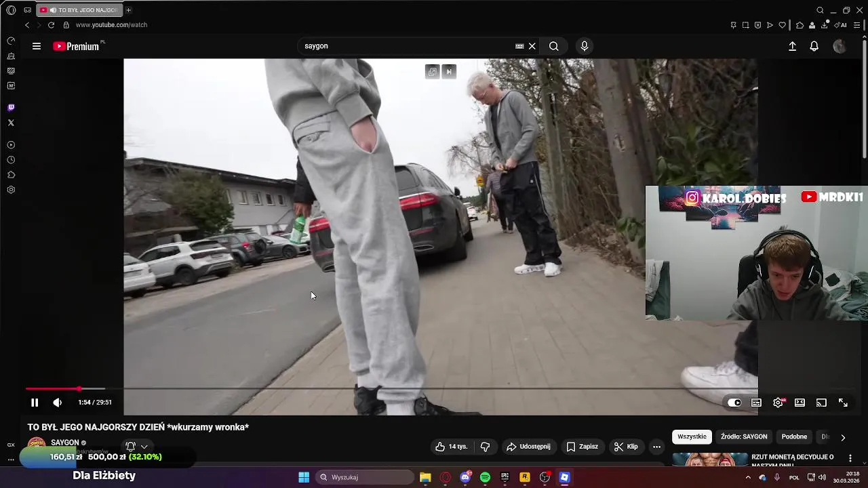Clear the search box text
Screen dimensions: 868x488
[532, 46]
